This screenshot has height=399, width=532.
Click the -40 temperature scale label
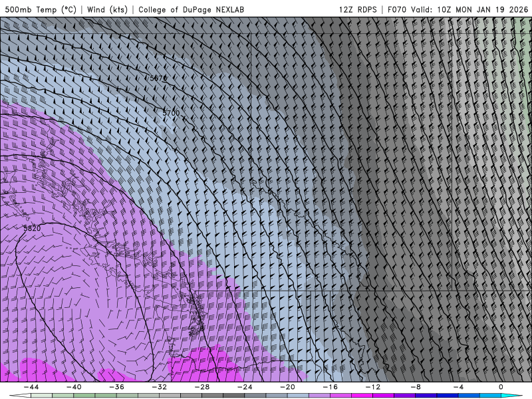74,387
